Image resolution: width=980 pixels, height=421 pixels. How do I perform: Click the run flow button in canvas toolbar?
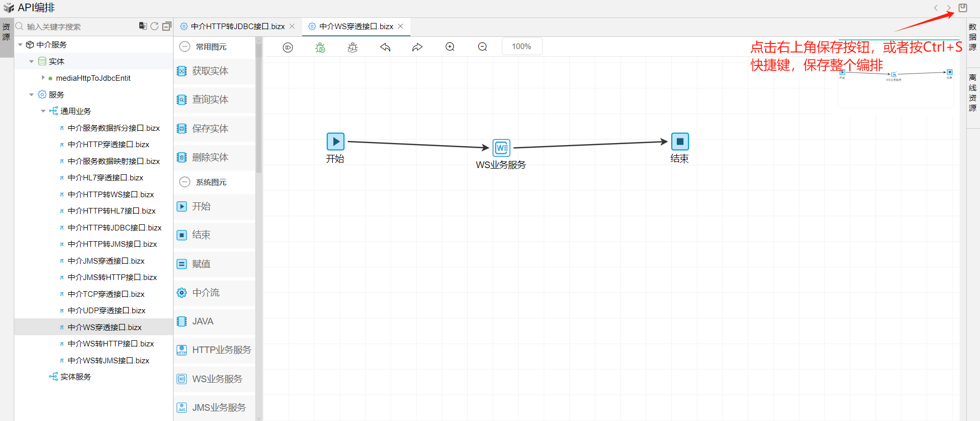click(288, 47)
